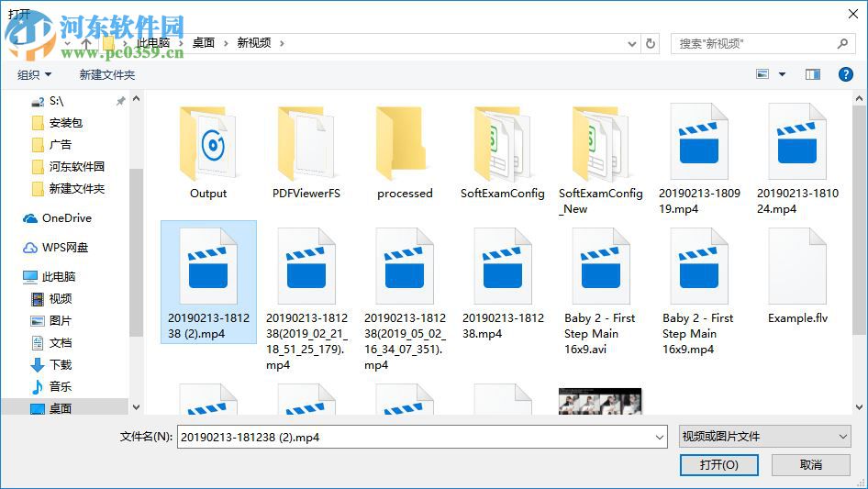
Task: Click 新建文件夹 button
Action: (x=106, y=74)
